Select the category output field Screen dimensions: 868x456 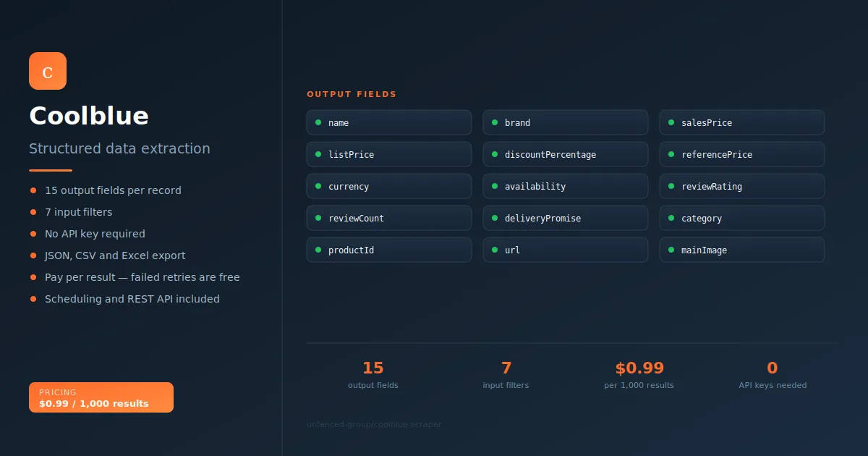[x=742, y=218]
